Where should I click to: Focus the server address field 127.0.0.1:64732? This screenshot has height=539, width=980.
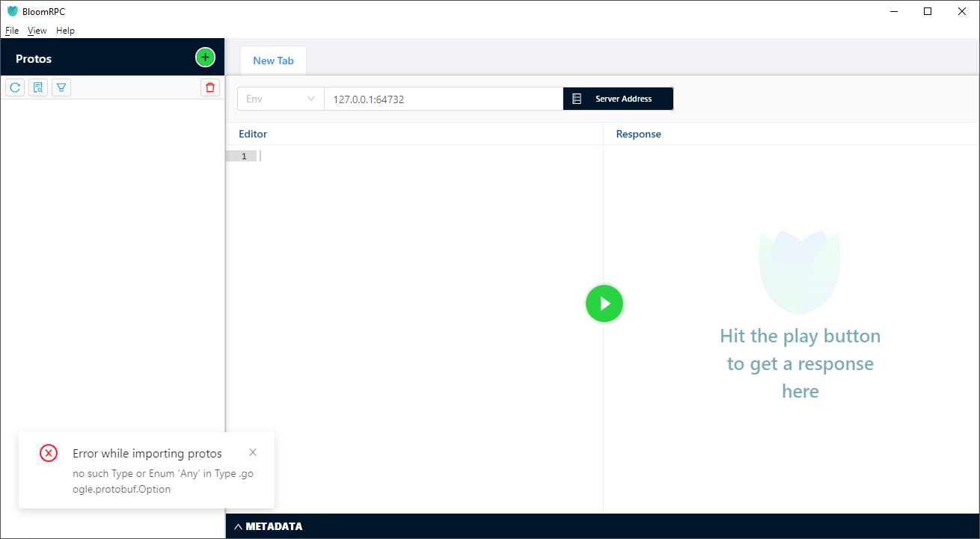pos(444,99)
